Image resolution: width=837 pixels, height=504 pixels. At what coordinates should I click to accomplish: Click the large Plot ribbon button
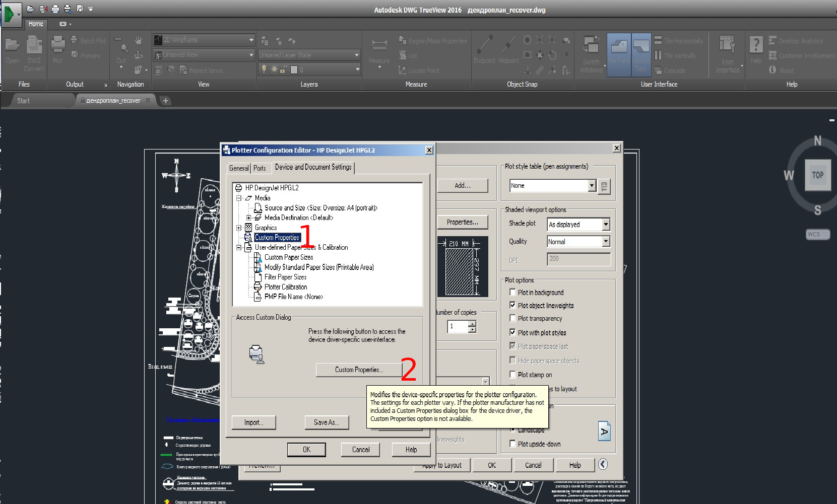coord(58,50)
